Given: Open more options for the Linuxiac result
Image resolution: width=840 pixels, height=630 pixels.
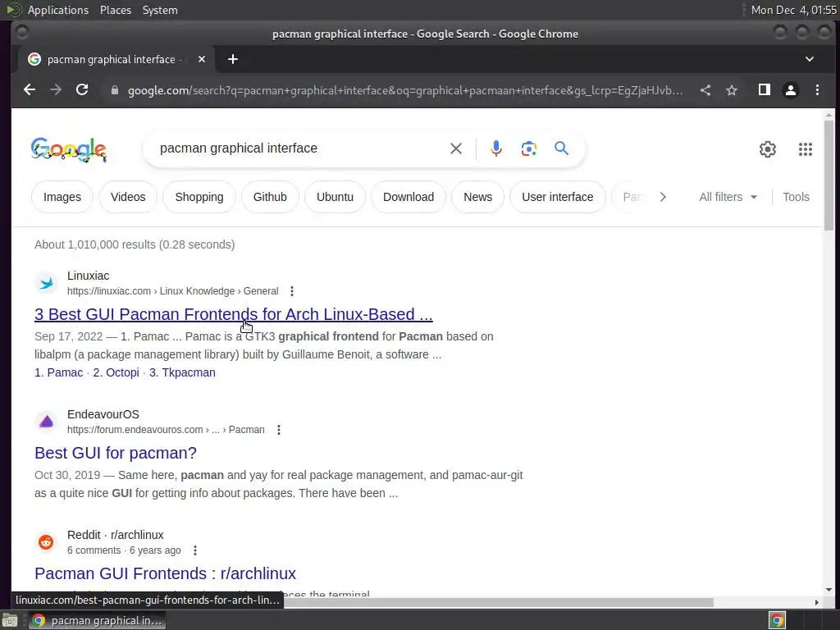Looking at the screenshot, I should [292, 291].
